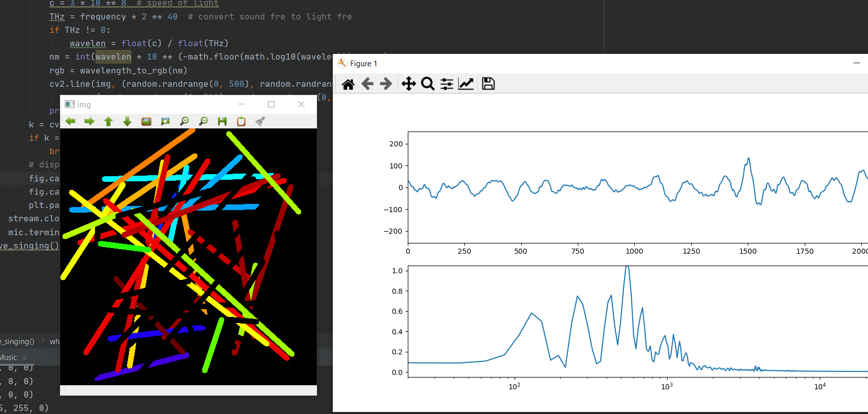Open configure subplots sliders in Figure 1

447,84
